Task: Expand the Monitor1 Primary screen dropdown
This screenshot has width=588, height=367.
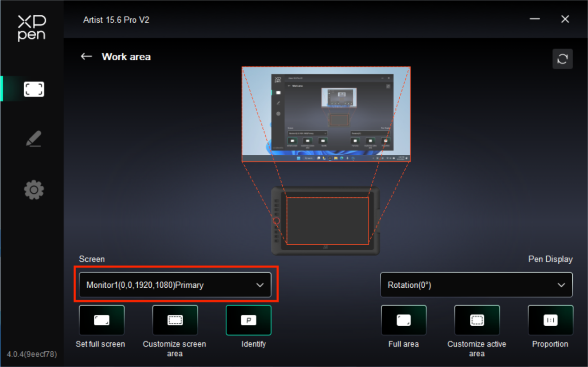Action: (x=175, y=285)
